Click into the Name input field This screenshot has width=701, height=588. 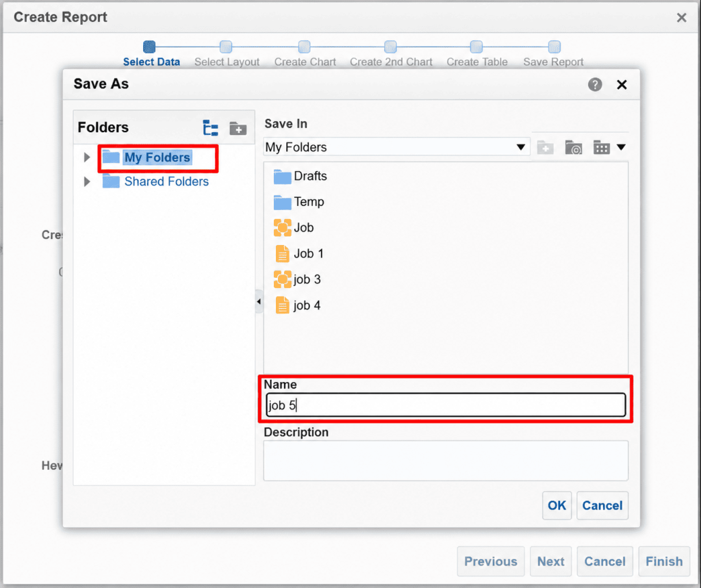point(446,405)
